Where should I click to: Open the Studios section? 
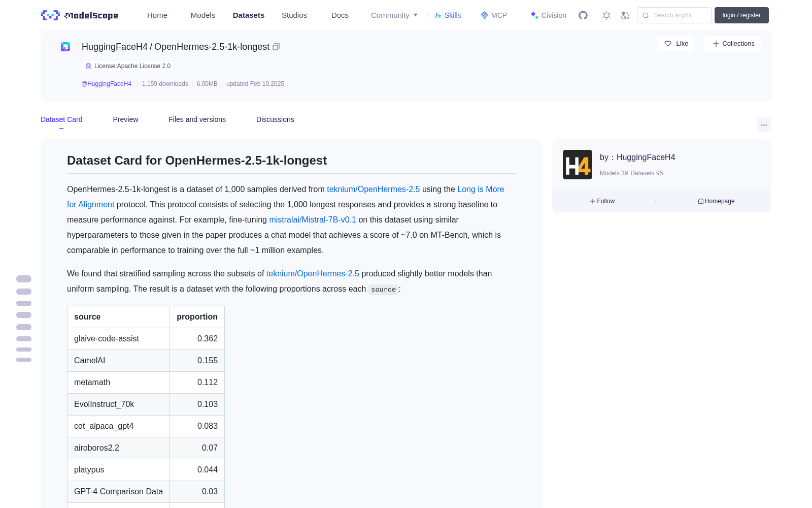(294, 15)
